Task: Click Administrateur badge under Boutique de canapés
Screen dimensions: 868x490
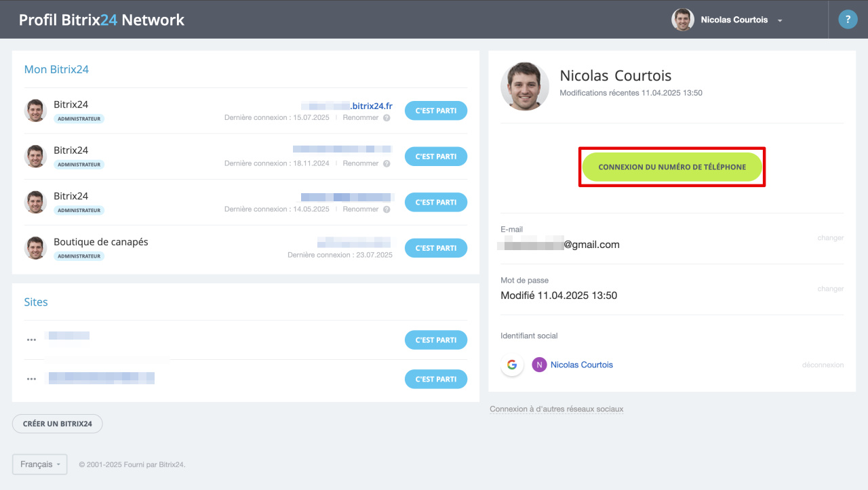Action: point(79,256)
